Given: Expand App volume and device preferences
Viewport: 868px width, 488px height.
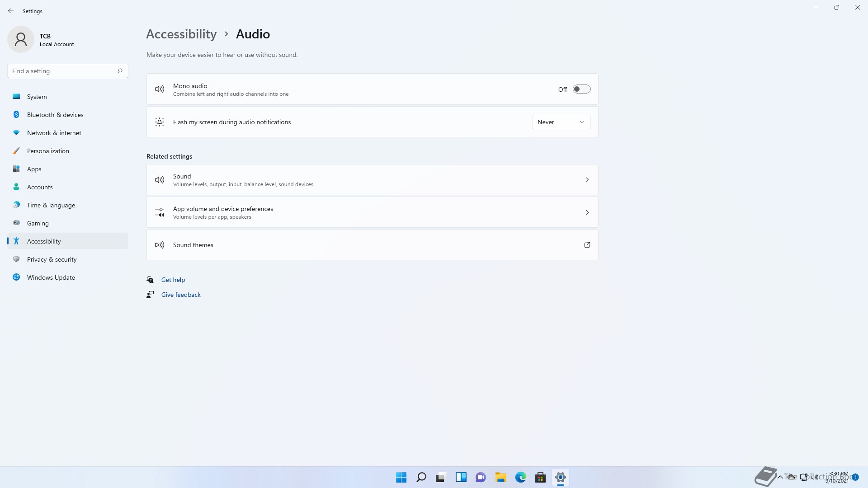Looking at the screenshot, I should (372, 212).
